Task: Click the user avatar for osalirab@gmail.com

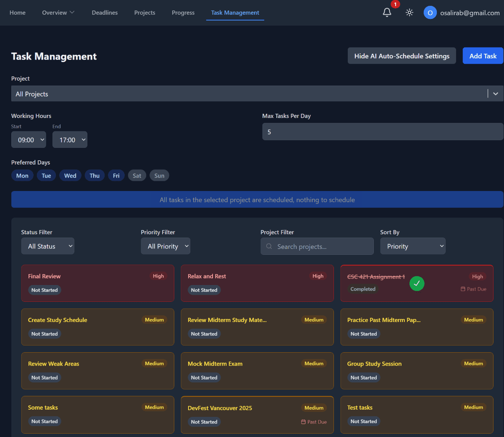Action: click(x=430, y=13)
